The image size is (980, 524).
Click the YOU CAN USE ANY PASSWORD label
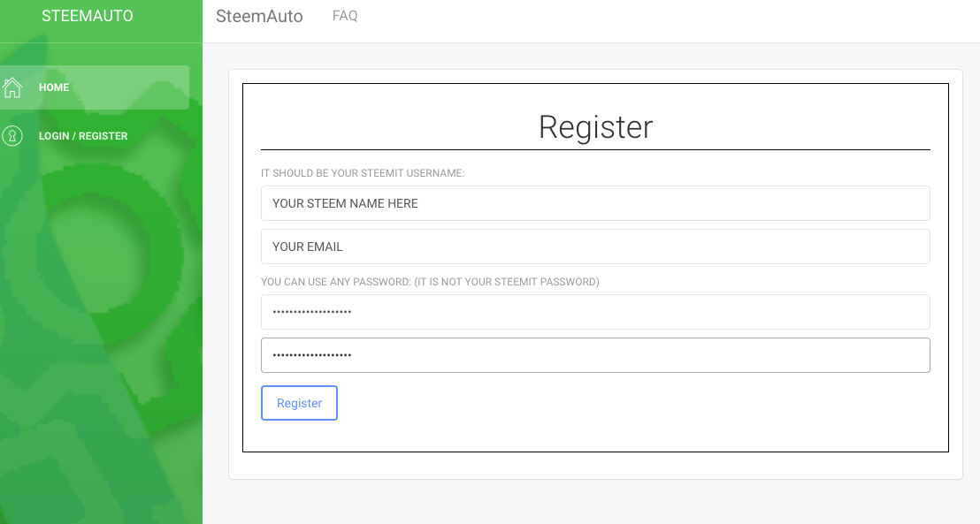(430, 282)
